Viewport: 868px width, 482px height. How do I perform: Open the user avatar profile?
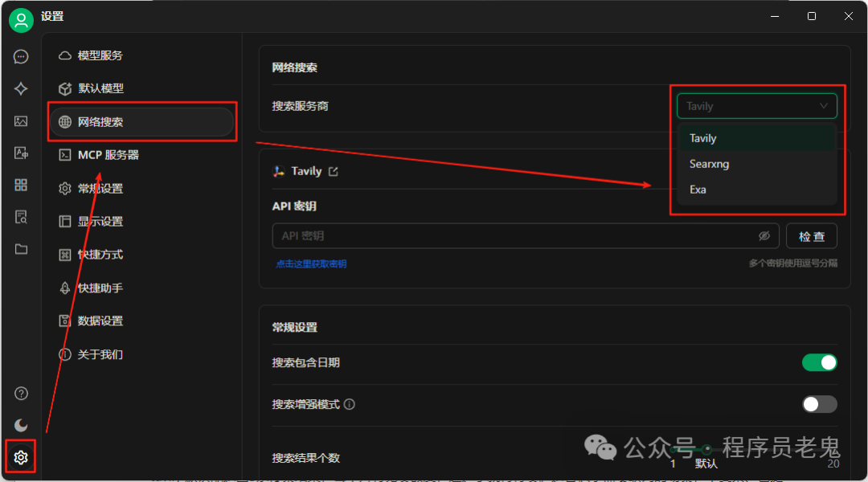tap(21, 20)
